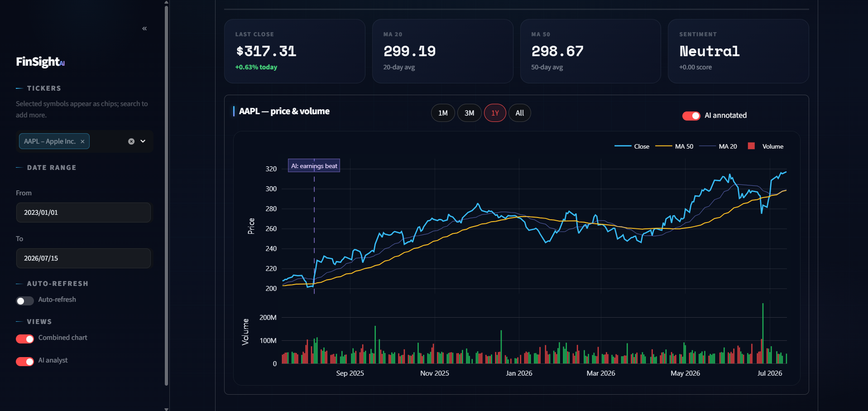Click the AAPL — price & volume title

(x=284, y=111)
